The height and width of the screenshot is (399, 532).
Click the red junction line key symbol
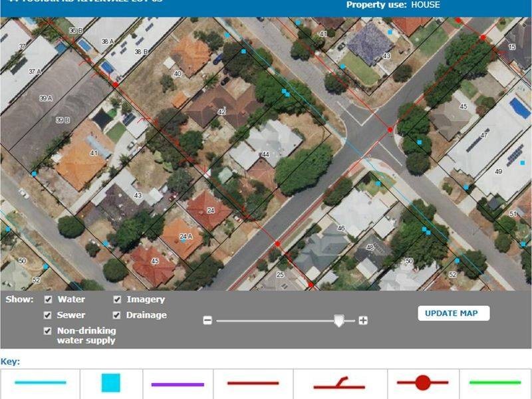pyautogui.click(x=339, y=383)
